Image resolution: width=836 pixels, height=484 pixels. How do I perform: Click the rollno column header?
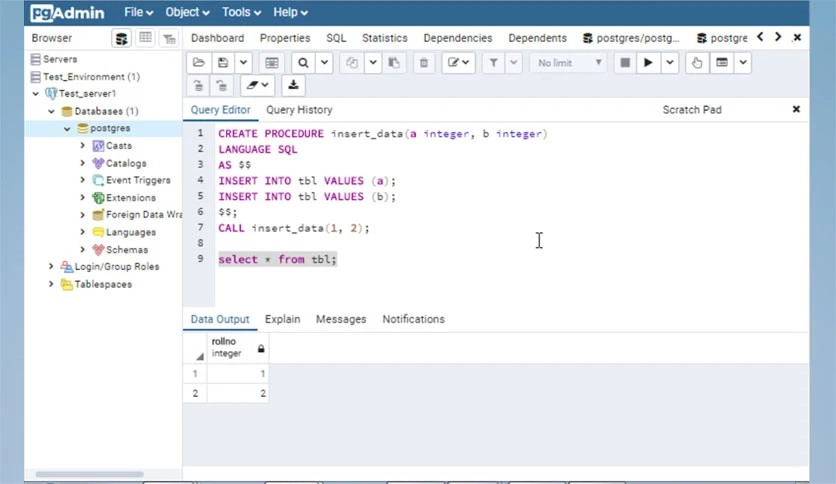(238, 348)
